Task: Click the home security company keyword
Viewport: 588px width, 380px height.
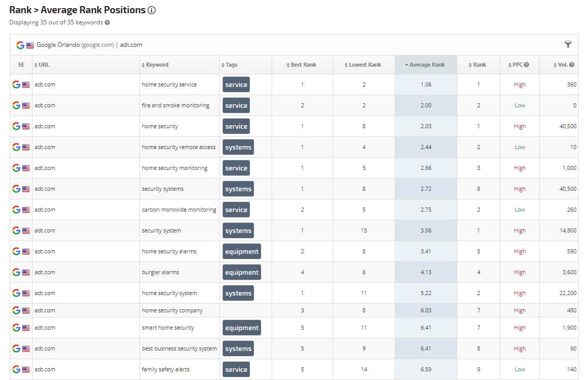Action: (172, 310)
